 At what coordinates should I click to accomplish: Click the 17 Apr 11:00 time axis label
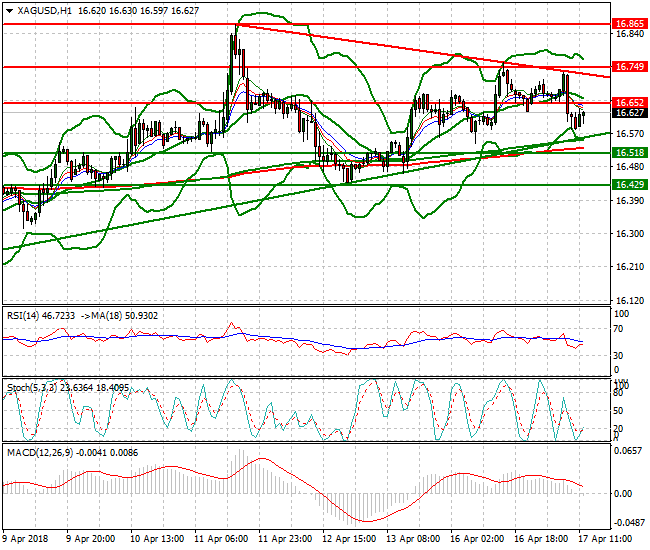click(x=605, y=539)
